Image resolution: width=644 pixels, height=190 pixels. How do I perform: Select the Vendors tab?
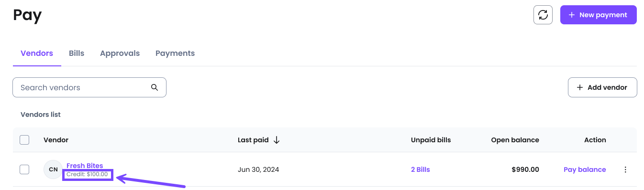[x=37, y=53]
